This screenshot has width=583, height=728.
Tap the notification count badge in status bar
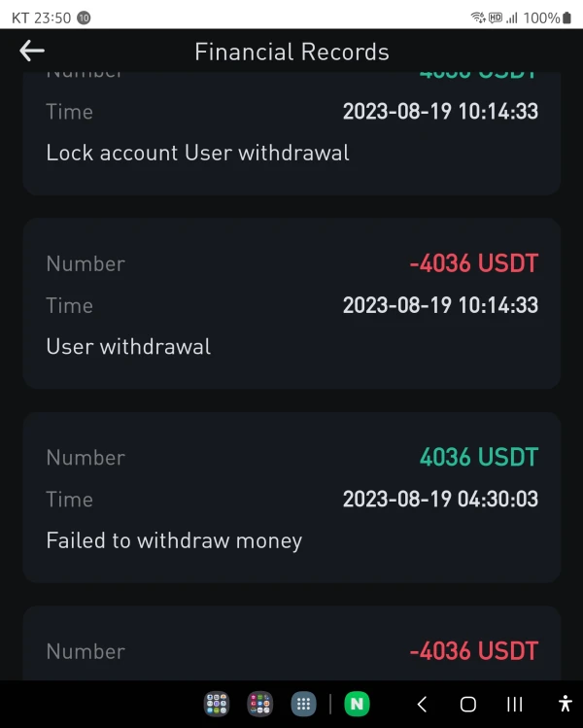click(84, 17)
